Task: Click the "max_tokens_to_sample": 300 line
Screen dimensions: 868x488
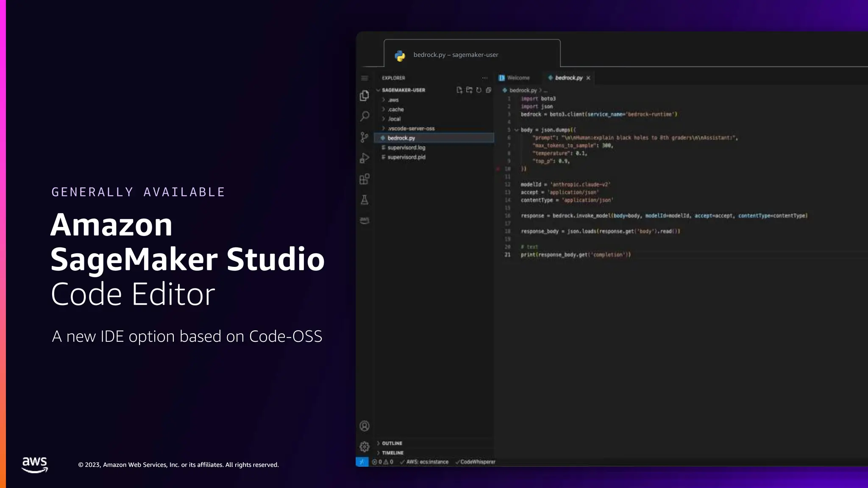Action: tap(573, 145)
